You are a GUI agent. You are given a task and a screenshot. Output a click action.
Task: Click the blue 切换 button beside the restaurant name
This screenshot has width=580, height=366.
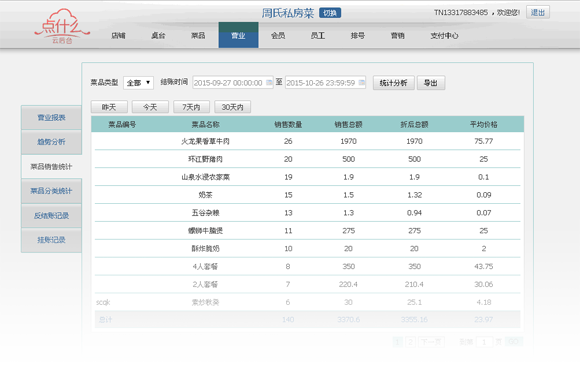330,13
